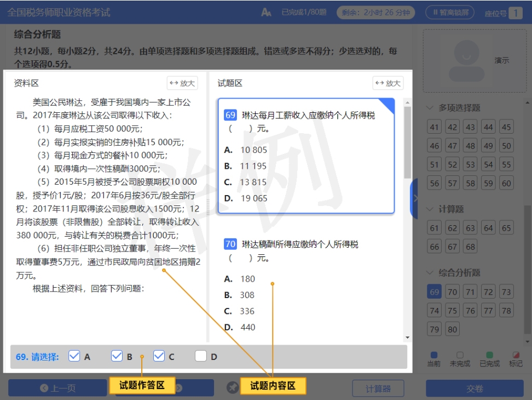
Task: Uncheck answer checkbox B
Action: (x=117, y=356)
